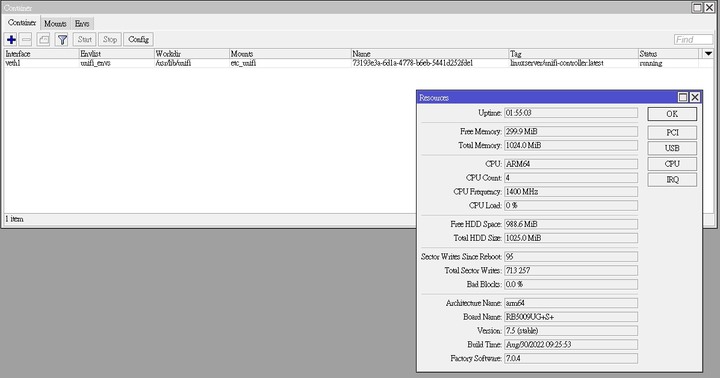Click the Total HDD Size field
This screenshot has height=378, width=720.
coord(571,238)
